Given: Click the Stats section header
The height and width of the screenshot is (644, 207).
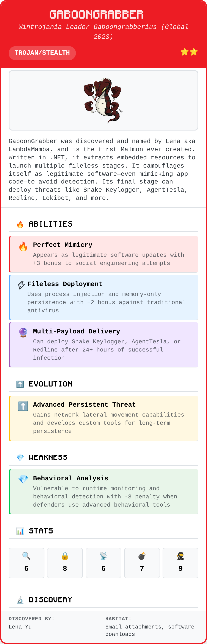Looking at the screenshot, I should click(x=41, y=530).
